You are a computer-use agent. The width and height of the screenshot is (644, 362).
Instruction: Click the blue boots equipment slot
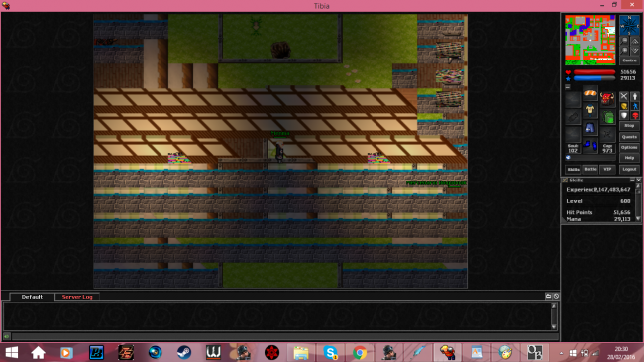(x=590, y=146)
